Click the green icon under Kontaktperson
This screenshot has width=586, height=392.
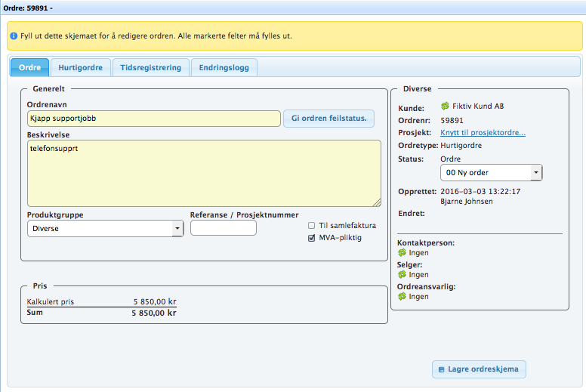coord(402,253)
